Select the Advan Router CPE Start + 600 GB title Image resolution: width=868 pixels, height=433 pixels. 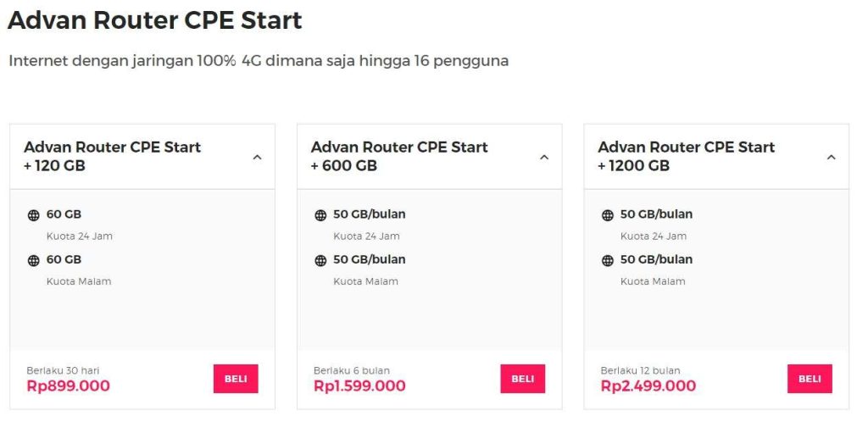tap(399, 156)
